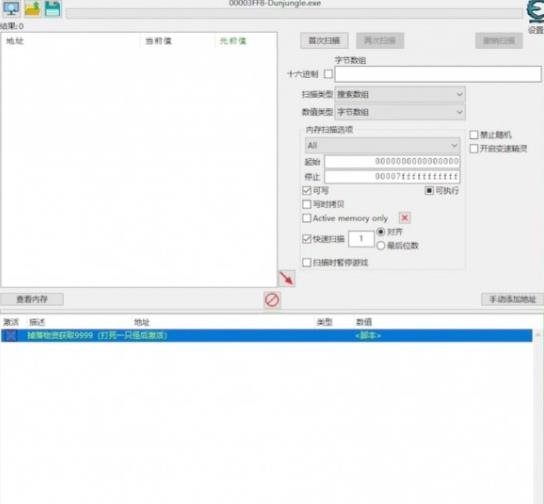This screenshot has height=504, width=544.
Task: Select the Last Digits radio button
Action: (381, 245)
